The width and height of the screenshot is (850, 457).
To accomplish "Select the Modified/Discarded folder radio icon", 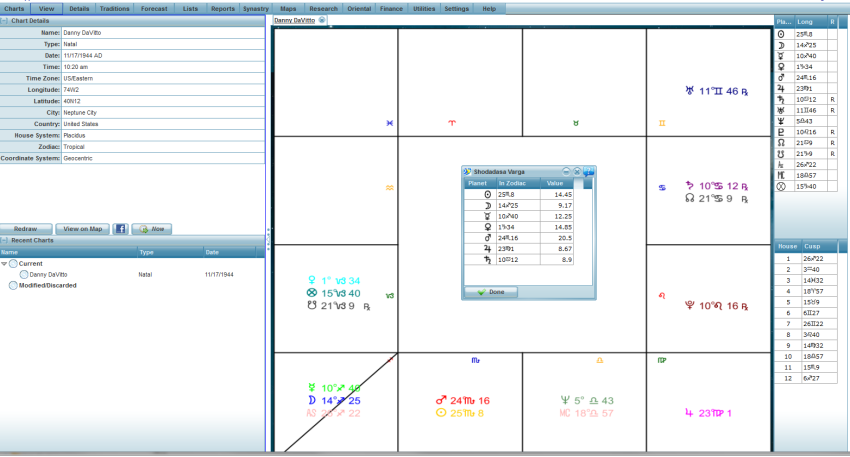I will (x=14, y=285).
